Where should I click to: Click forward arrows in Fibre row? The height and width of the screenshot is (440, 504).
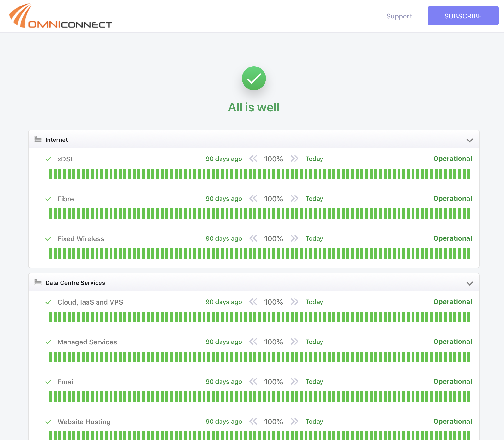[x=294, y=198]
